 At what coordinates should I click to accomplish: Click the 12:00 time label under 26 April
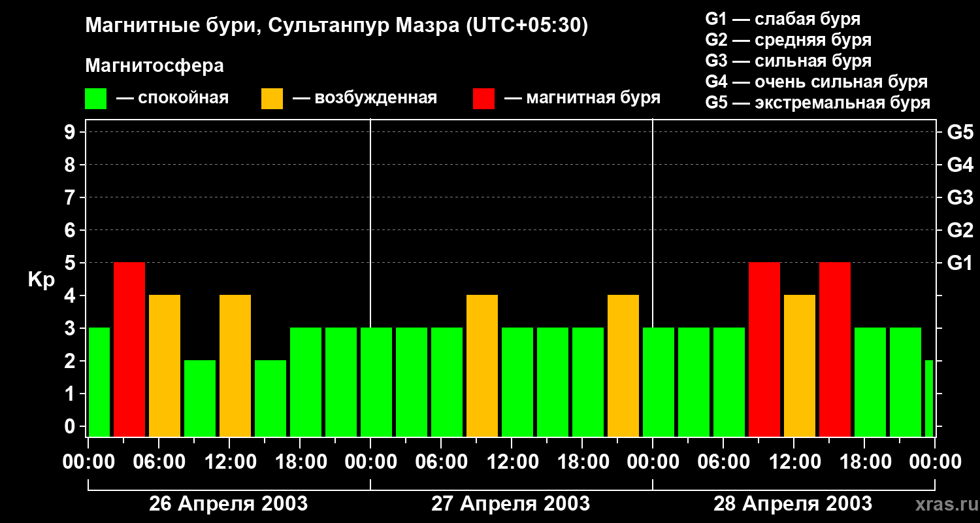pos(229,462)
